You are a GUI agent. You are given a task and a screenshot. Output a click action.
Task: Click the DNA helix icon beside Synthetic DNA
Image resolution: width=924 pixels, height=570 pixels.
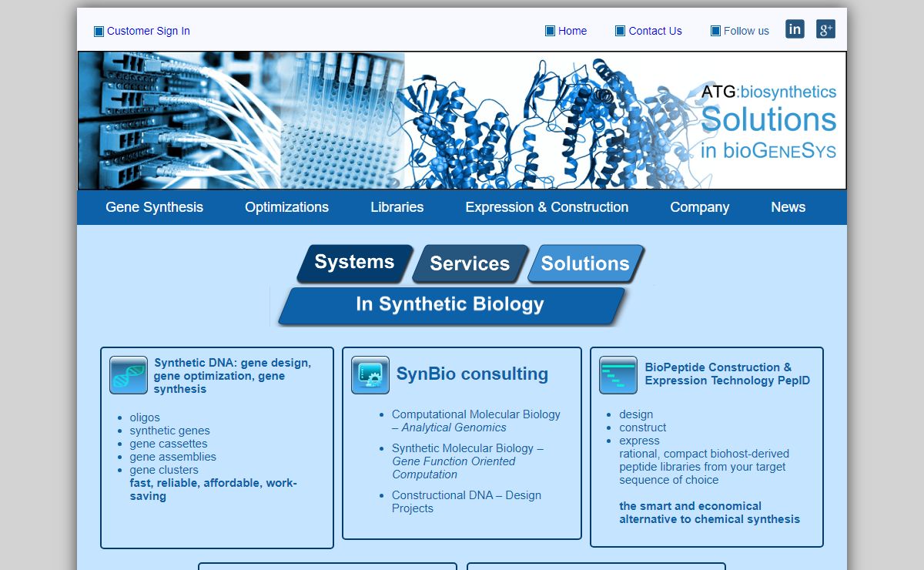129,375
